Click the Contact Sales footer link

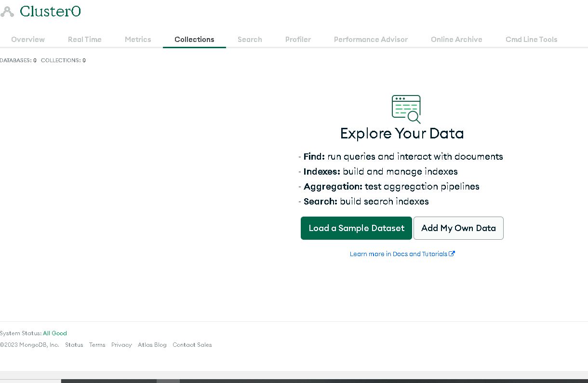pyautogui.click(x=192, y=345)
